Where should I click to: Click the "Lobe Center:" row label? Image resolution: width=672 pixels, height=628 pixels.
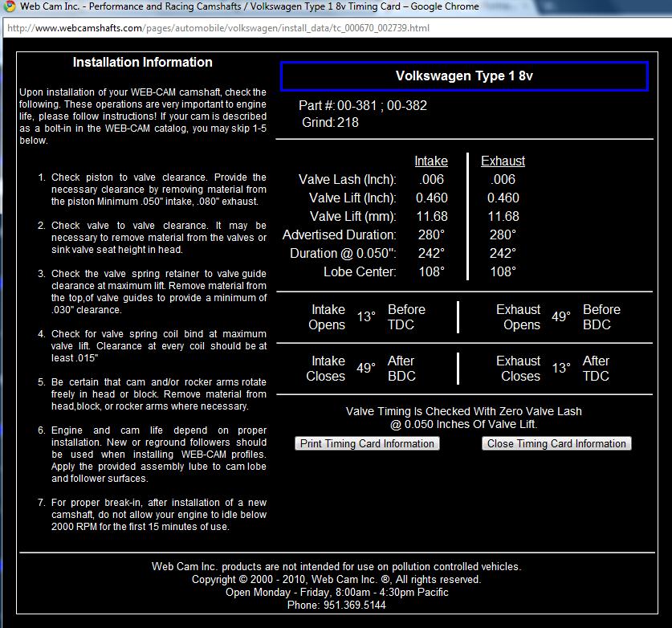(x=360, y=271)
